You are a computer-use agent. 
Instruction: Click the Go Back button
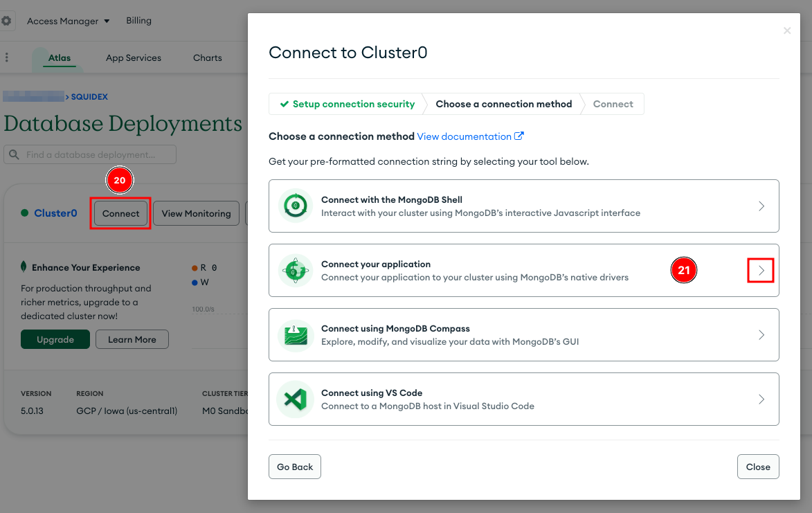click(295, 467)
